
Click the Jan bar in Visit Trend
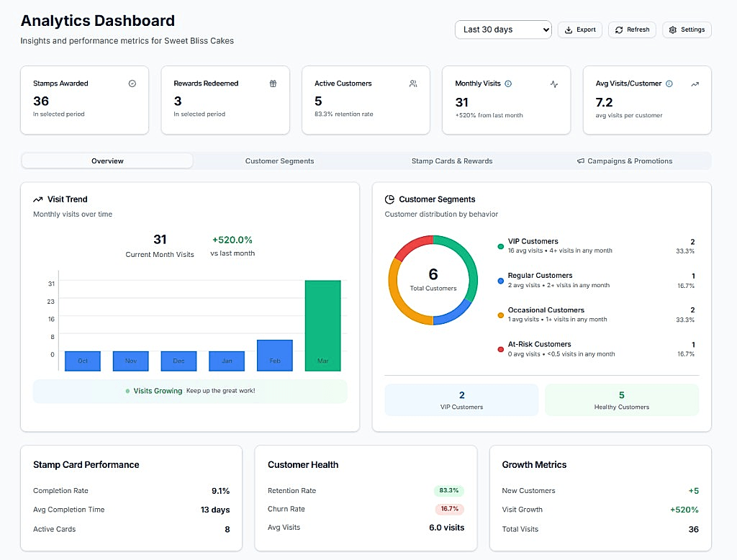(x=227, y=361)
